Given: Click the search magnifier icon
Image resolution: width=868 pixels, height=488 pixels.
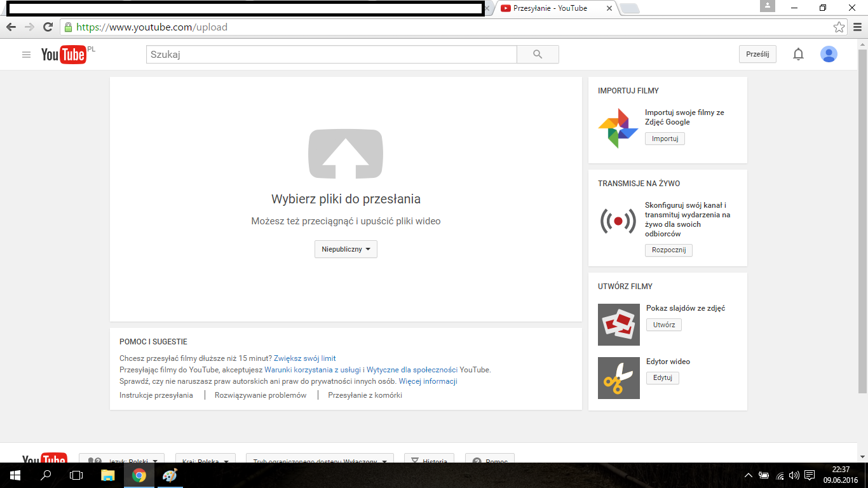Looking at the screenshot, I should (537, 54).
